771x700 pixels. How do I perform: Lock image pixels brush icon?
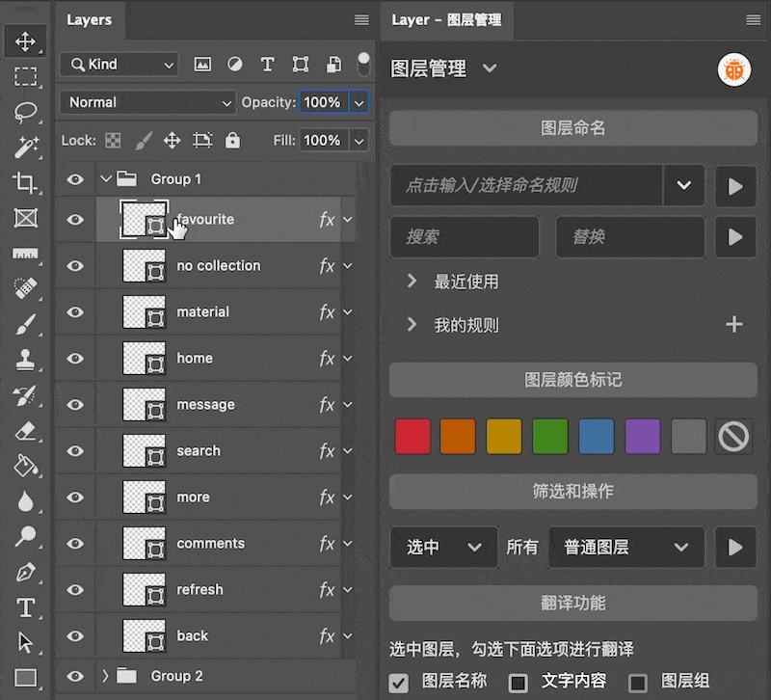tap(143, 141)
